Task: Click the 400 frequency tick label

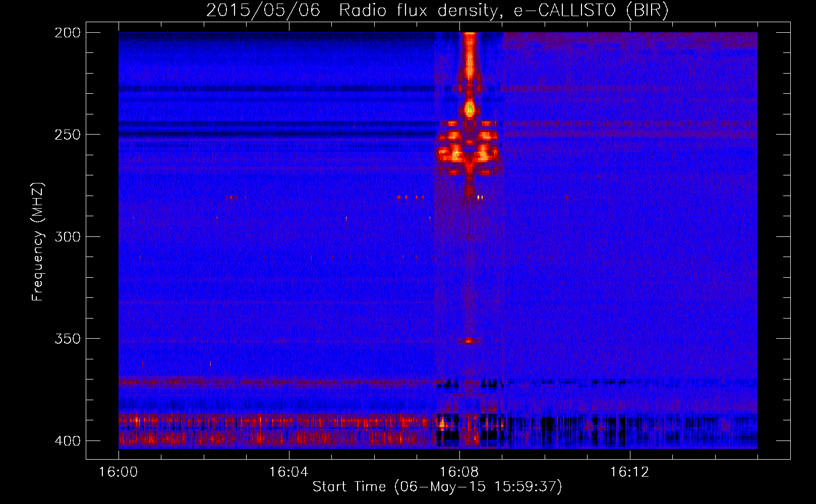Action: coord(67,441)
